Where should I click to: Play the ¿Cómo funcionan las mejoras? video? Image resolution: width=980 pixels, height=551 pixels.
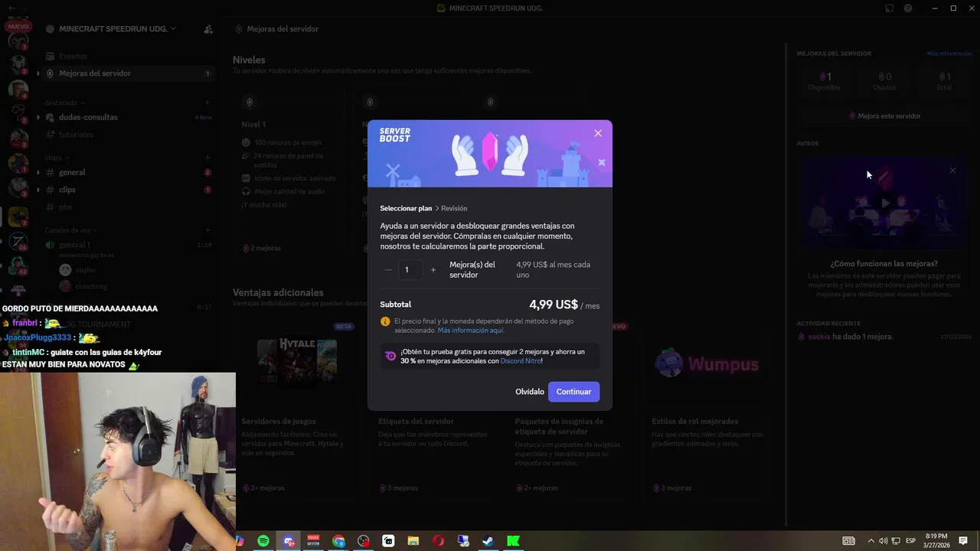(x=884, y=203)
